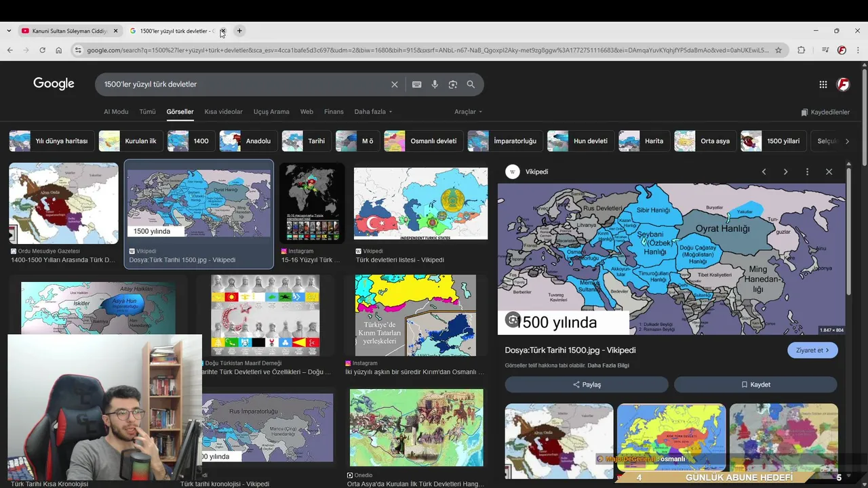The height and width of the screenshot is (488, 868).
Task: Select the İmparatorluğu filter chip
Action: (505, 141)
